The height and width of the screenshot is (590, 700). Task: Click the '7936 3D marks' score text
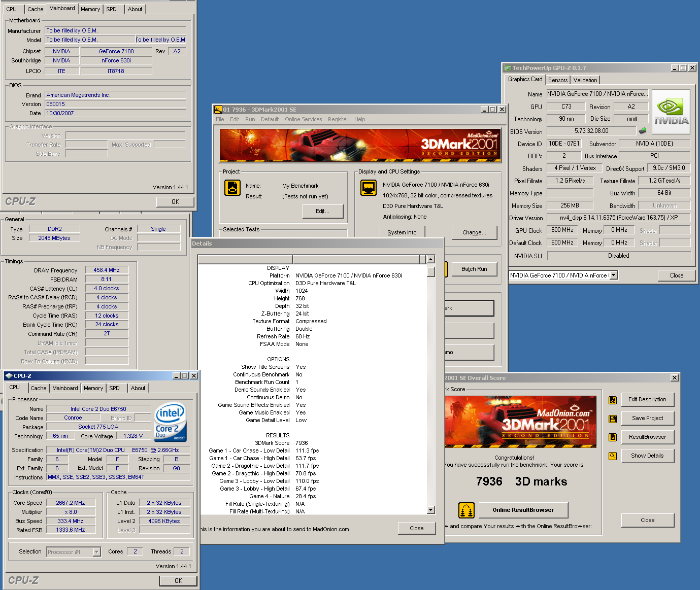pyautogui.click(x=521, y=481)
